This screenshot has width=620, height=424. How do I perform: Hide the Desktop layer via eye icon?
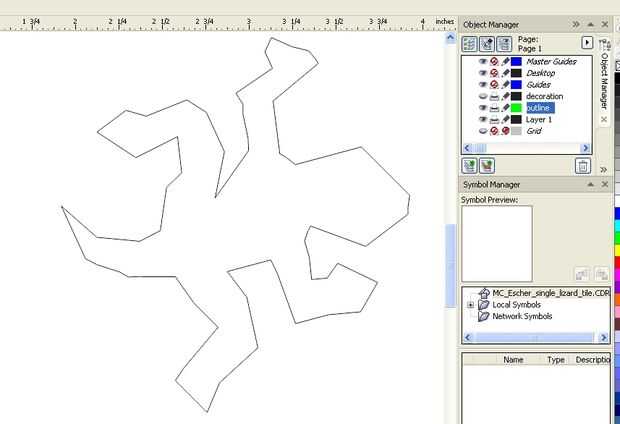click(482, 73)
